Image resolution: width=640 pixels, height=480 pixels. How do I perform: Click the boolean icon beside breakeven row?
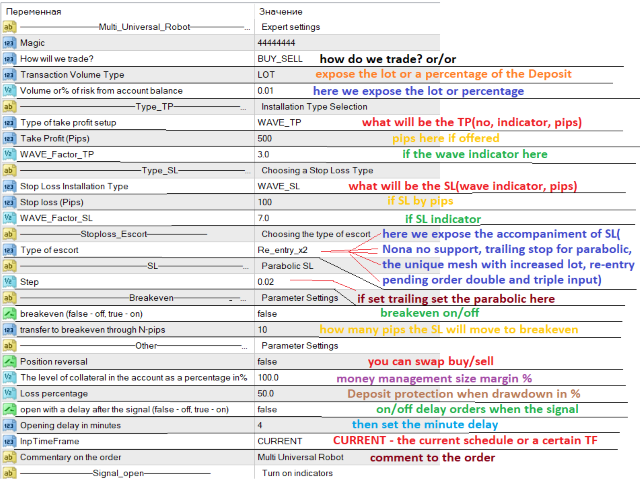coord(9,313)
